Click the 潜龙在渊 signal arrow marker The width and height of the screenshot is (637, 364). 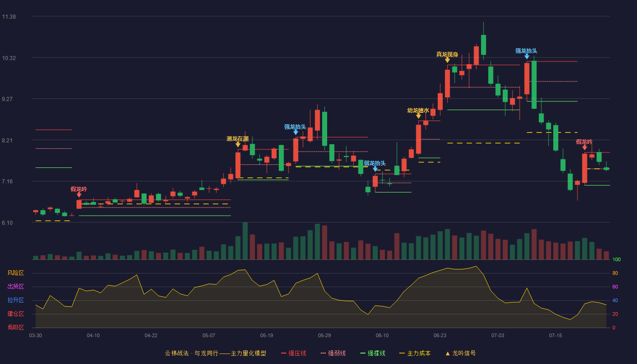[238, 144]
